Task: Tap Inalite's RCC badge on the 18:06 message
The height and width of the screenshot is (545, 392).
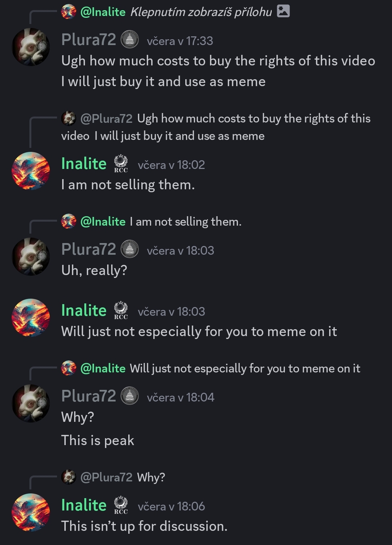Action: [x=121, y=505]
